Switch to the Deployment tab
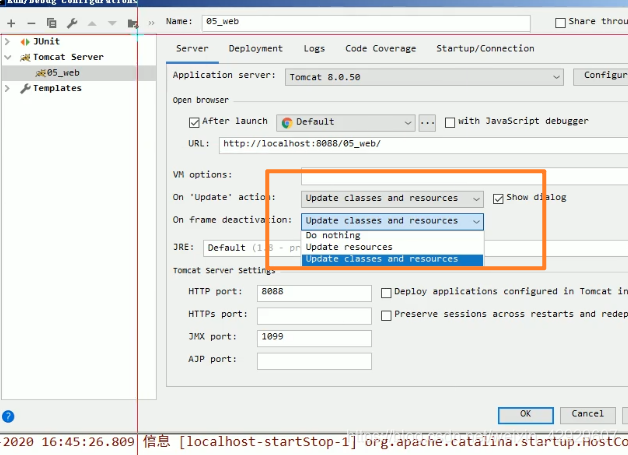 pyautogui.click(x=256, y=49)
